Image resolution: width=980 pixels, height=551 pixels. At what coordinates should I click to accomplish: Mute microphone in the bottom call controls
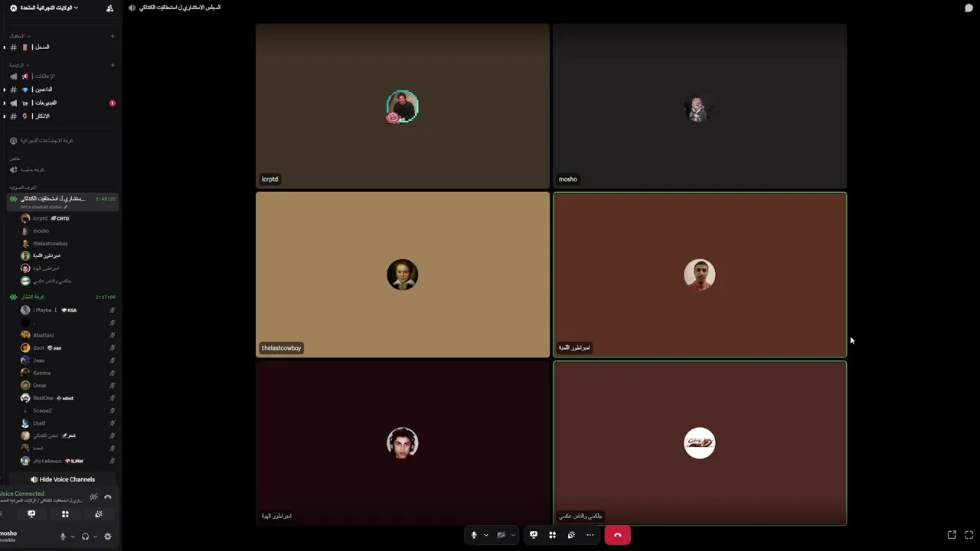pyautogui.click(x=474, y=535)
